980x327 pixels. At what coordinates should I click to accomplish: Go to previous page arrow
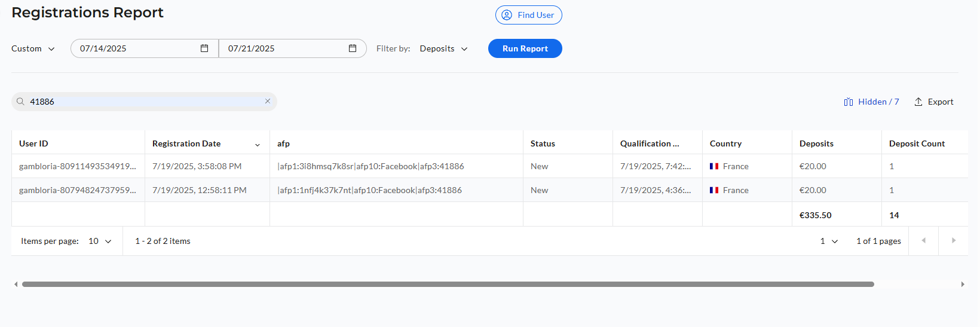tap(923, 240)
